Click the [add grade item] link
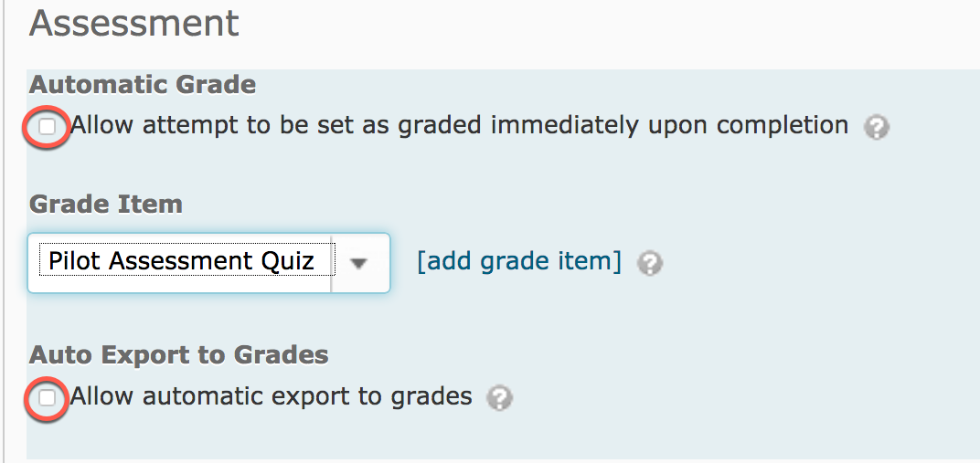The image size is (980, 463). (x=518, y=261)
